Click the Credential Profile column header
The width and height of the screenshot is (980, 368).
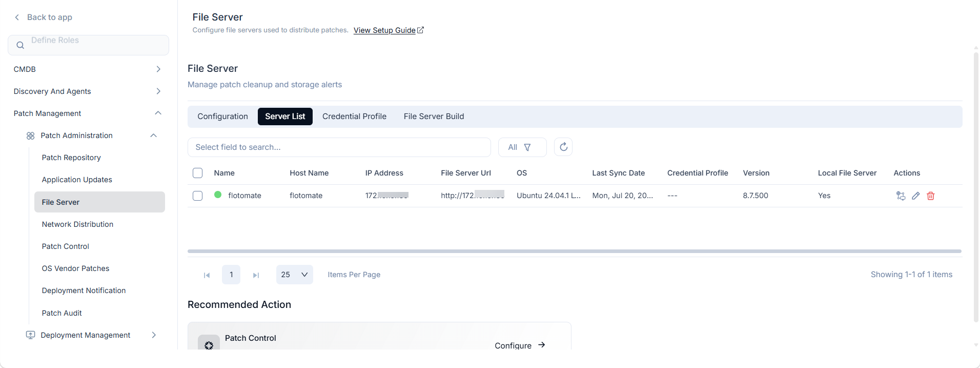pos(698,173)
